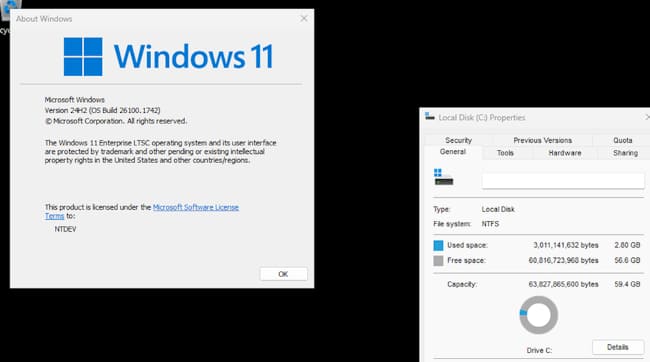Open the Security tab
Image resolution: width=650 pixels, height=362 pixels.
point(458,140)
